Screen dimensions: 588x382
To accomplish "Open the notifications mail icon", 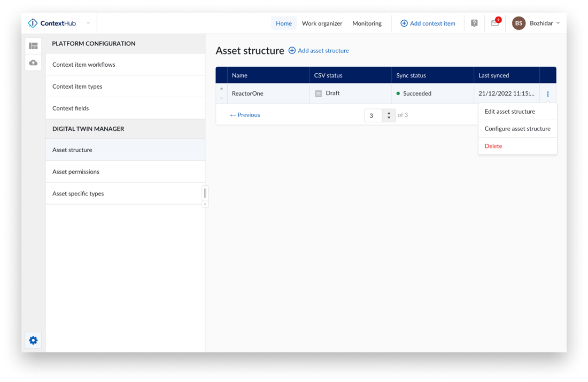I will pos(495,24).
